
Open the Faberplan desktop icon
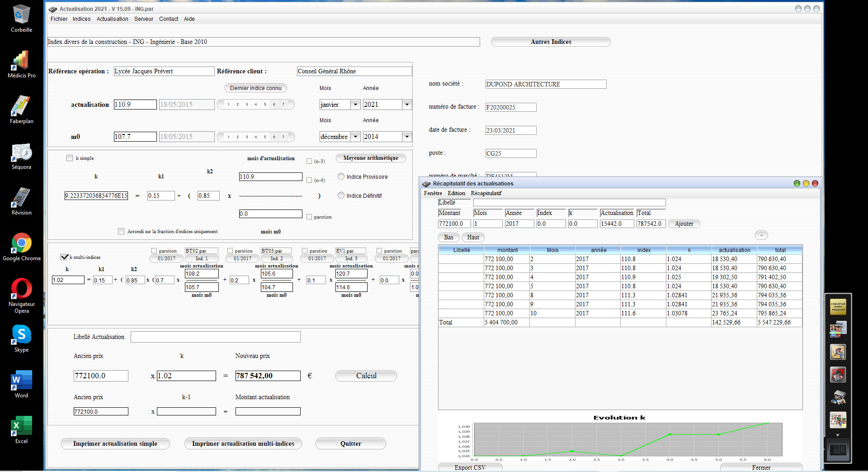tap(21, 109)
